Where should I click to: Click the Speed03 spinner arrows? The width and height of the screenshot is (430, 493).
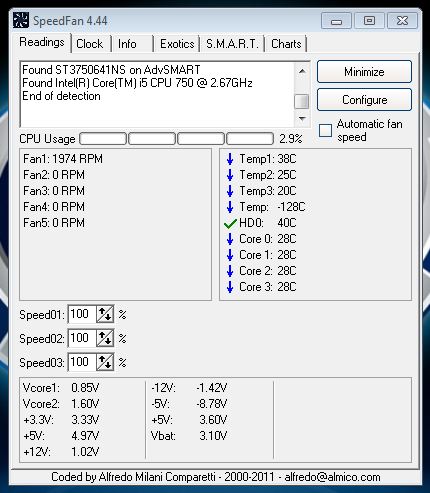105,362
